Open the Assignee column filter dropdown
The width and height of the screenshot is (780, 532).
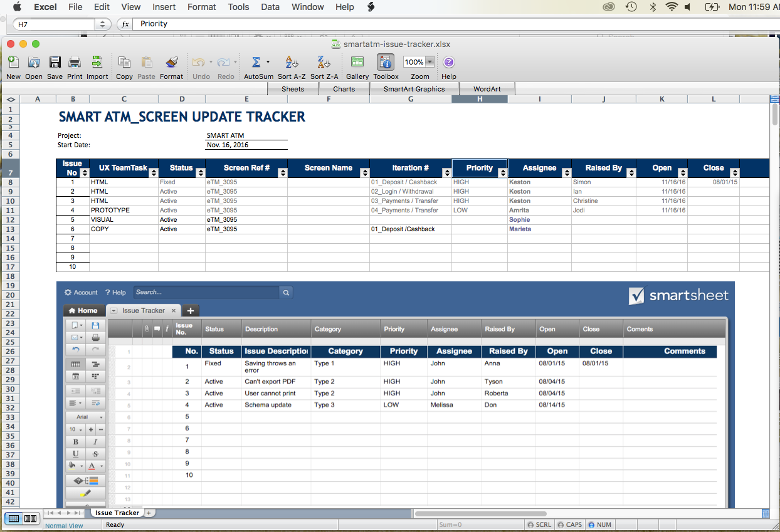coord(567,173)
